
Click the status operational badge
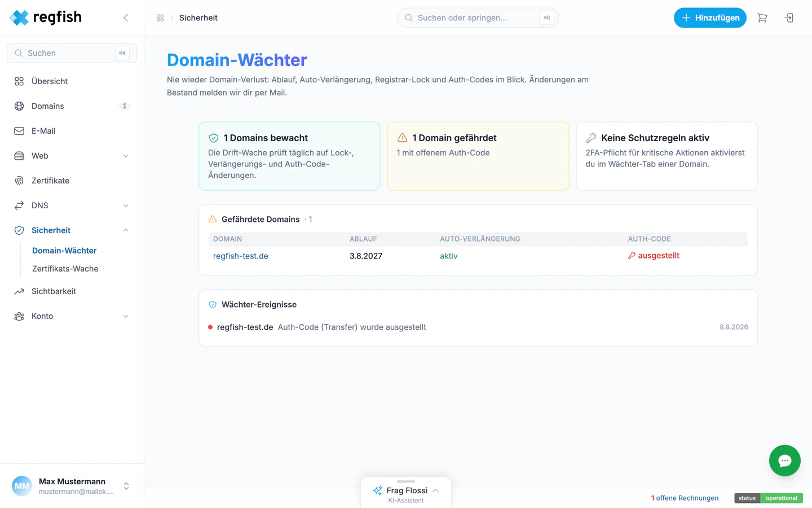pyautogui.click(x=769, y=498)
